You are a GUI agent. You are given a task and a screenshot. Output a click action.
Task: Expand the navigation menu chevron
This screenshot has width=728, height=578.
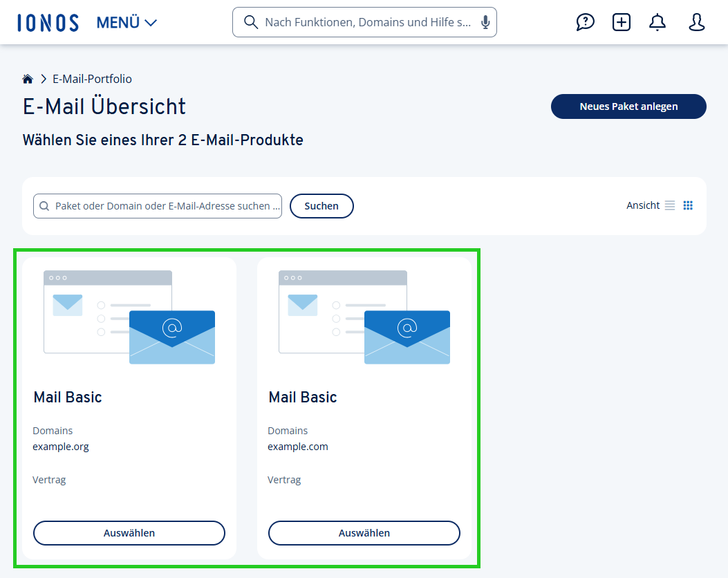[x=149, y=23]
